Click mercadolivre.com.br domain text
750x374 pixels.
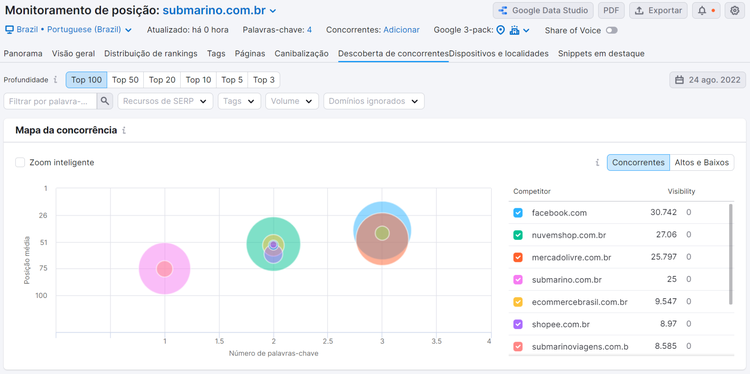[x=572, y=257]
